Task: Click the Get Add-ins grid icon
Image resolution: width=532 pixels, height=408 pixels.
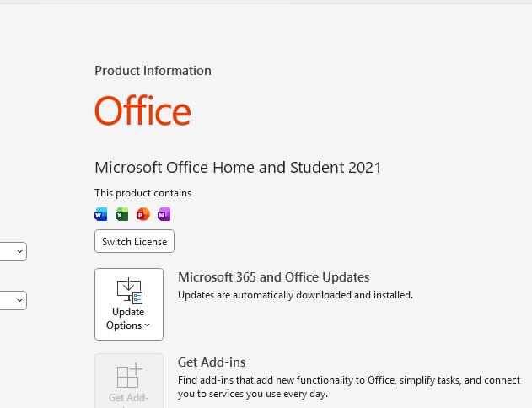Action: point(129,375)
